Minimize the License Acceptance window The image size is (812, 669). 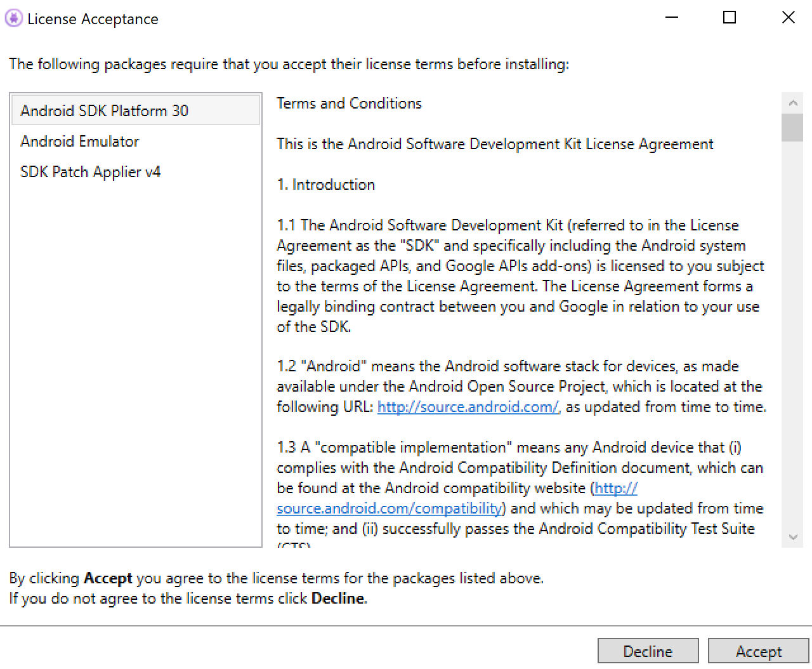[x=671, y=18]
